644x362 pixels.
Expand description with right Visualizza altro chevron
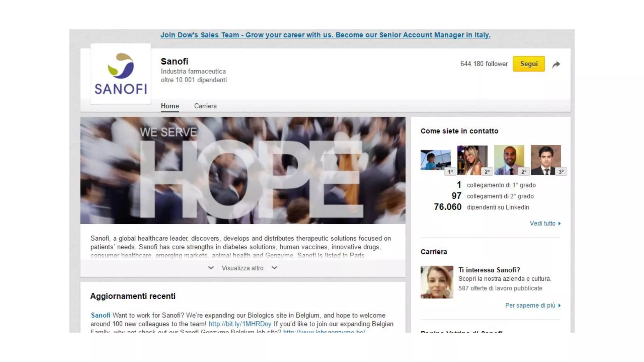tap(275, 268)
